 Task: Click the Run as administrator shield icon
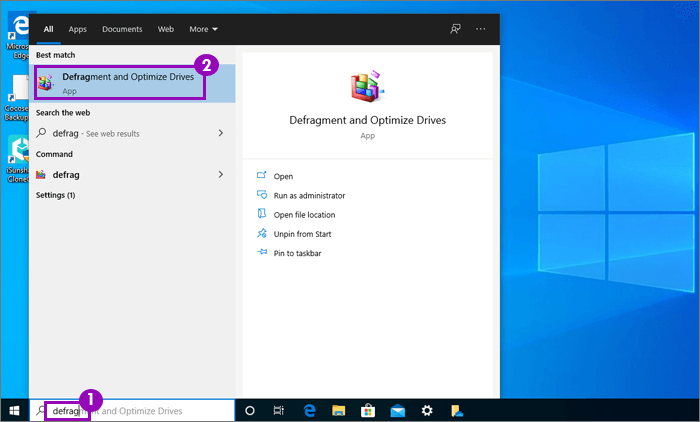coord(262,195)
